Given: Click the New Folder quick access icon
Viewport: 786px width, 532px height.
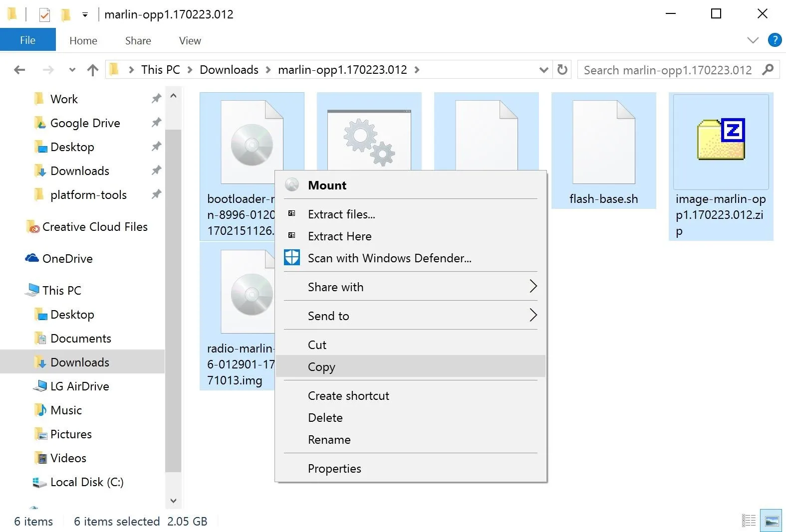Looking at the screenshot, I should 65,15.
